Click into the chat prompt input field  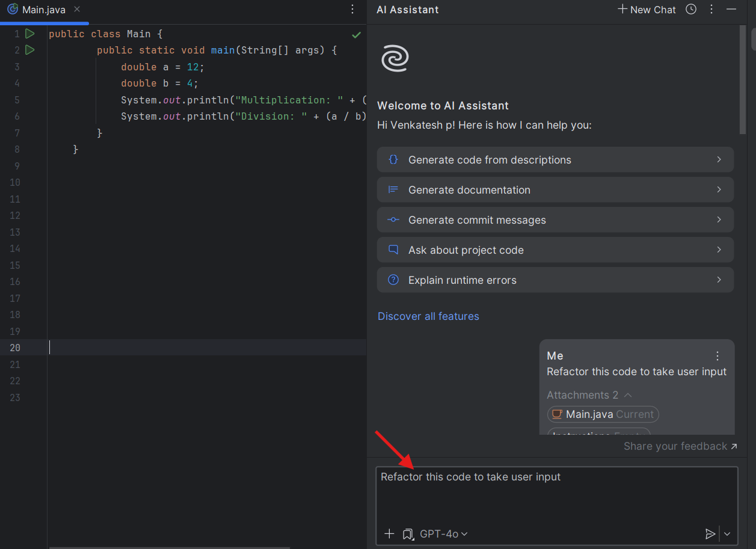[x=556, y=495]
